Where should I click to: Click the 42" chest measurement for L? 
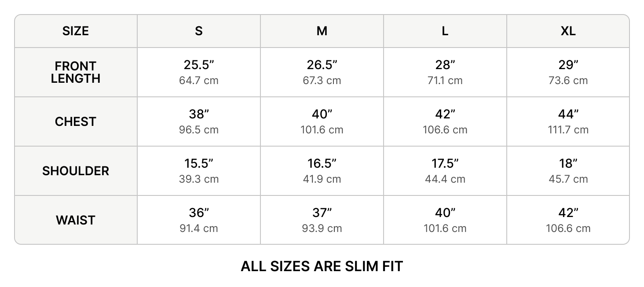[x=445, y=114]
